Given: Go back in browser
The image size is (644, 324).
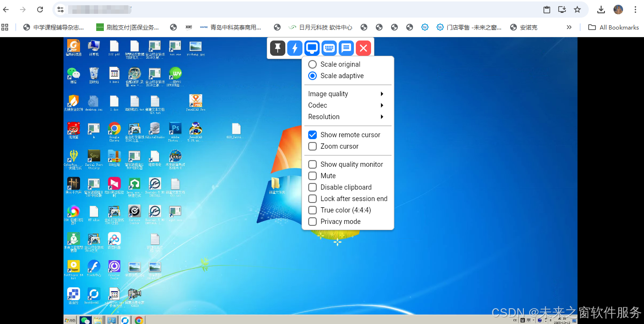Looking at the screenshot, I should 6,10.
